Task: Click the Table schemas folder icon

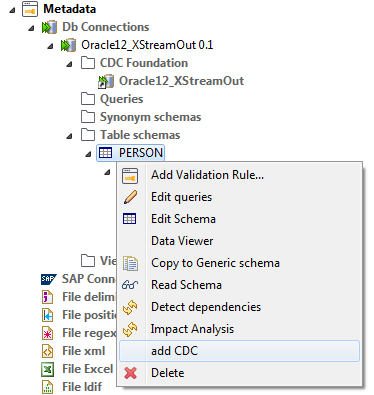Action: 88,135
